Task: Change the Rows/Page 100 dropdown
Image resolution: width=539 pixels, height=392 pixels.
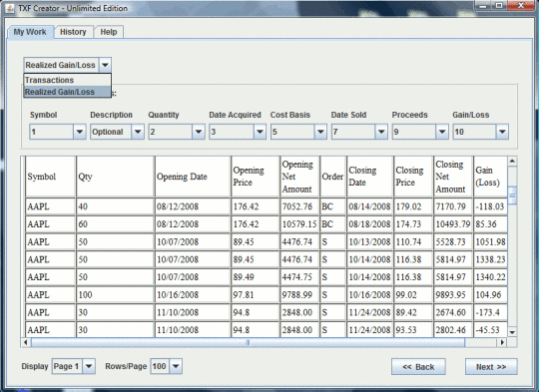Action: [x=176, y=366]
